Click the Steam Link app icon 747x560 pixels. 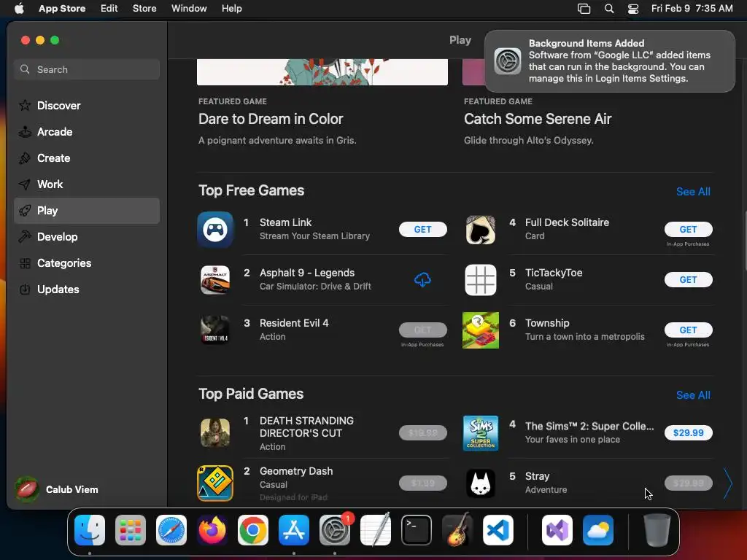point(215,230)
